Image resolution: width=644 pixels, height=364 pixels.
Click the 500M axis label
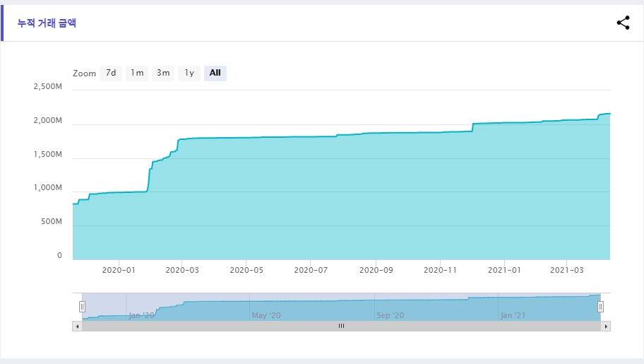52,221
